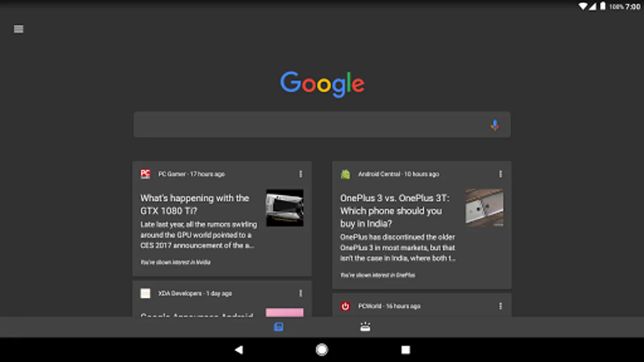Click "Android Central · 10 hours ago" label
Screen dimensions: 644x362
(x=398, y=174)
